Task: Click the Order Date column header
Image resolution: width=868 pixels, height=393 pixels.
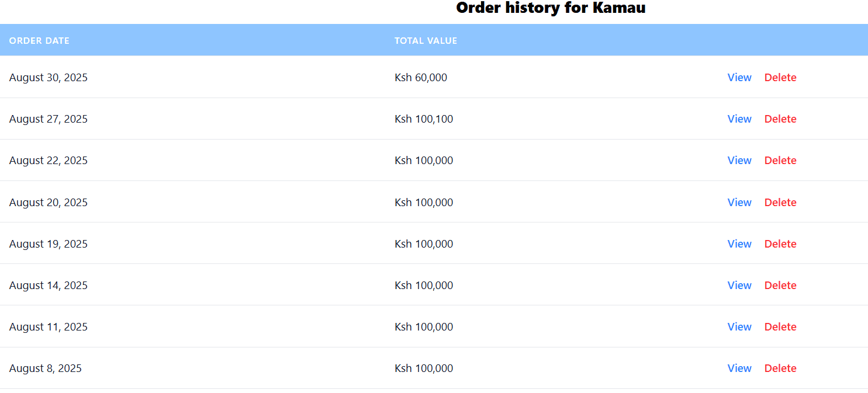Action: point(39,41)
